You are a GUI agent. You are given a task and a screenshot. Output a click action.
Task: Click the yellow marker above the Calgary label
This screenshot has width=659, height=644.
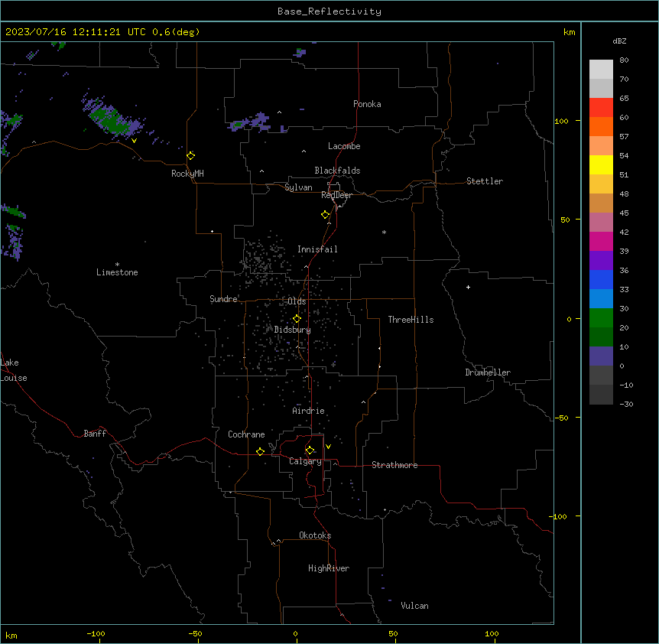pyautogui.click(x=310, y=450)
